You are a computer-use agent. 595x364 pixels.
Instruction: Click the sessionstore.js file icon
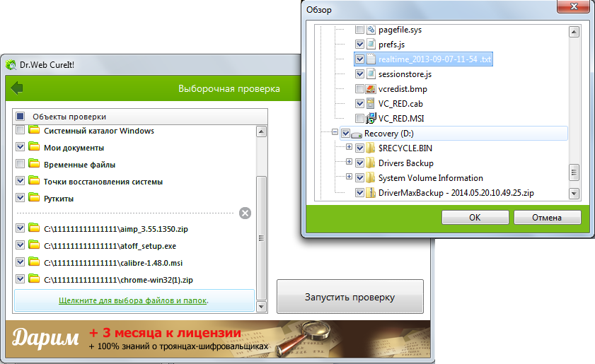click(371, 74)
